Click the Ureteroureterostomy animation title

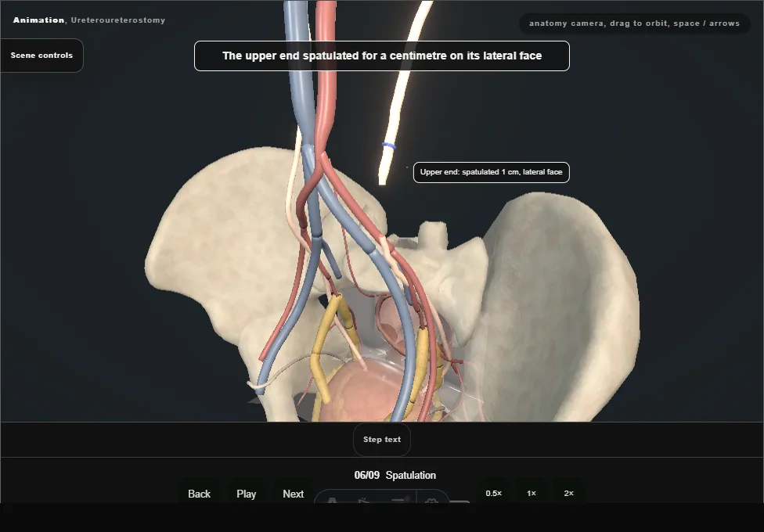[x=118, y=20]
